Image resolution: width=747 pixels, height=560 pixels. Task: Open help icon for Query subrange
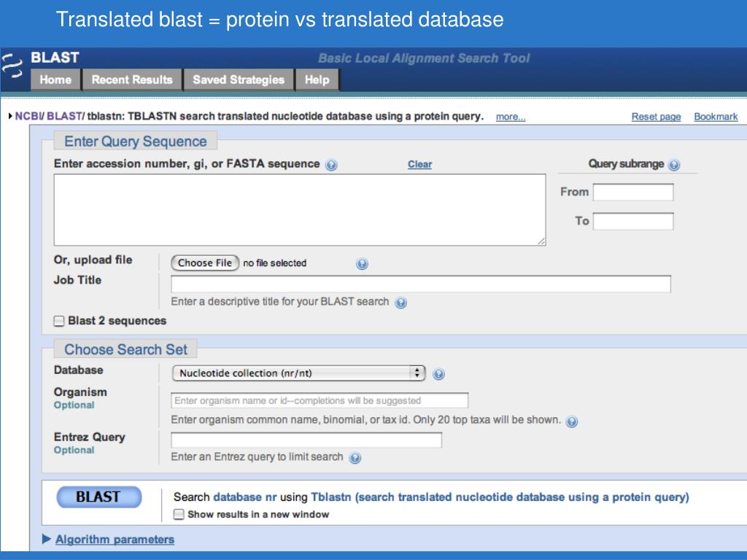[x=673, y=165]
